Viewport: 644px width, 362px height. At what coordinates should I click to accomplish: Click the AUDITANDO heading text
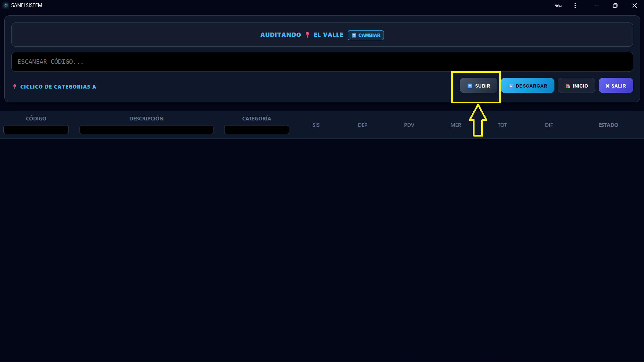[x=281, y=35]
